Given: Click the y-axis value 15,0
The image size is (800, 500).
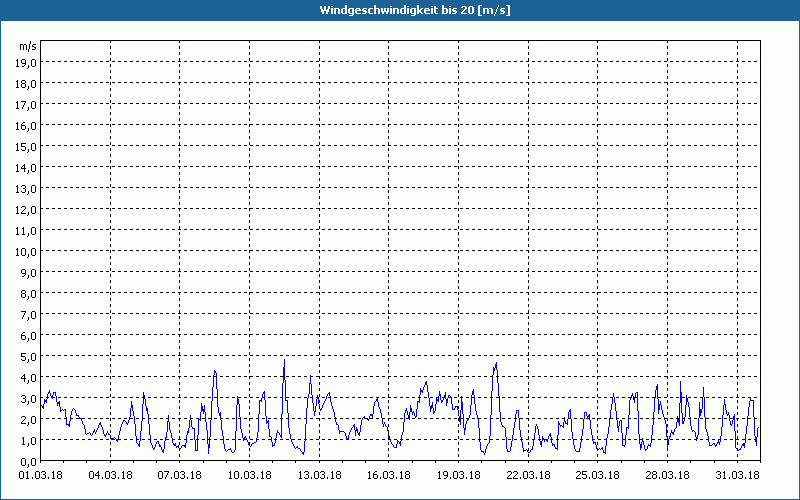Looking at the screenshot, I should [25, 147].
